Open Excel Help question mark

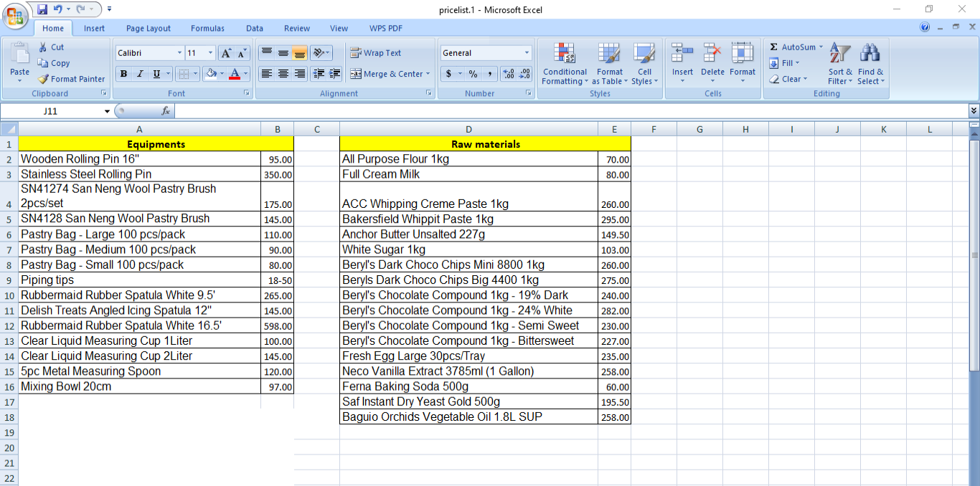925,28
